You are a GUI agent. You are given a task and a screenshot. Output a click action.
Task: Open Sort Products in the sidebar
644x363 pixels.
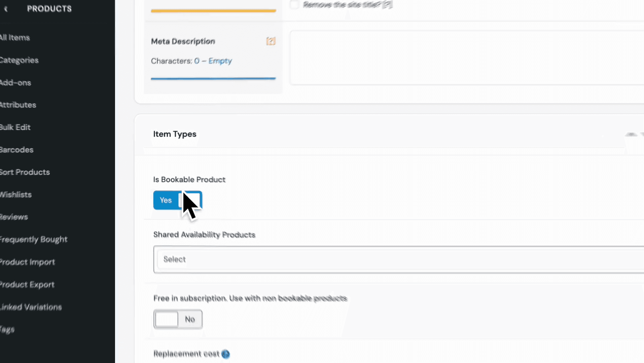coord(25,172)
